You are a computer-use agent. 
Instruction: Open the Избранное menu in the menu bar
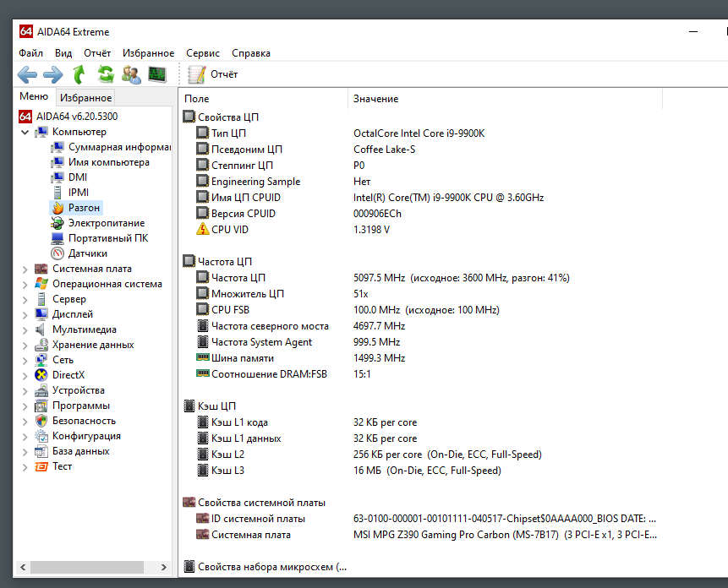click(148, 53)
